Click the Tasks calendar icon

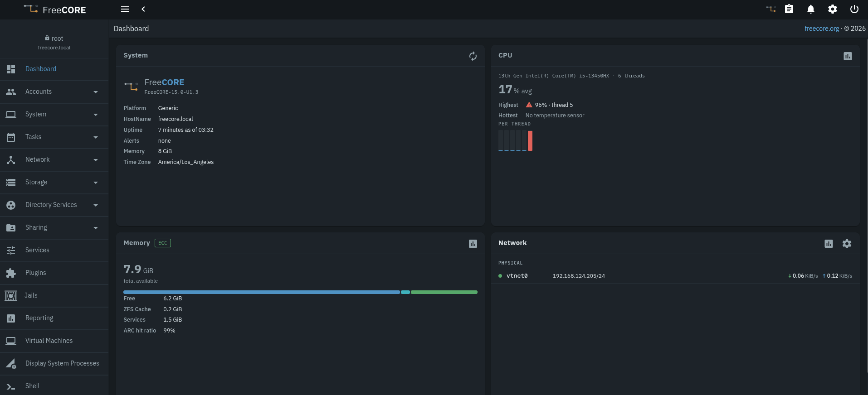pyautogui.click(x=11, y=137)
